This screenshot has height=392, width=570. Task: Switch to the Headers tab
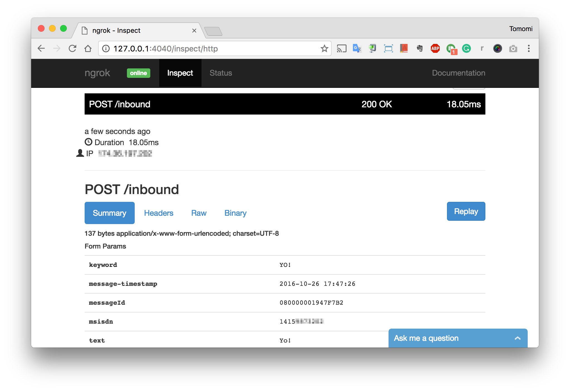[159, 213]
